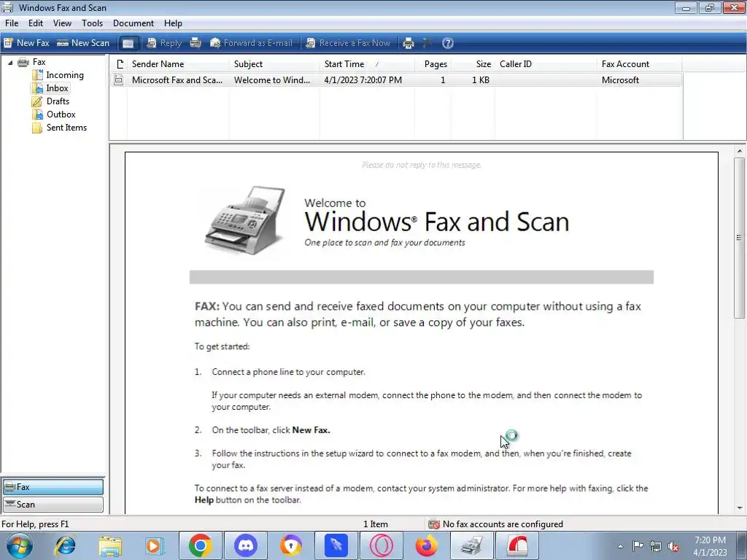Open the View menu

click(62, 23)
